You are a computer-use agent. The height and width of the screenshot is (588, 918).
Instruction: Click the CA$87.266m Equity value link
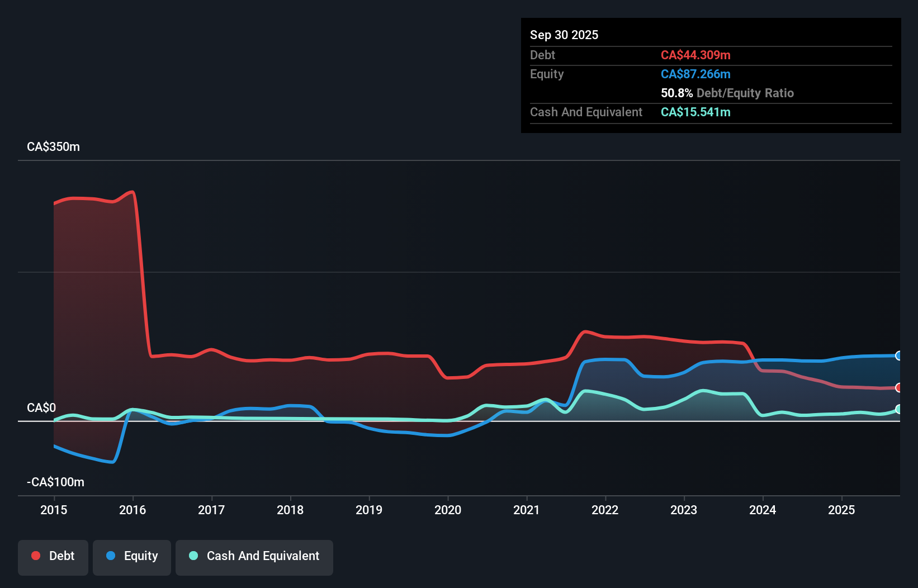695,74
